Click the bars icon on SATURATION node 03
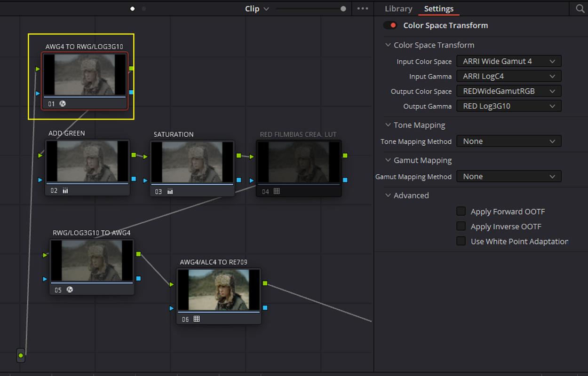 click(x=170, y=191)
